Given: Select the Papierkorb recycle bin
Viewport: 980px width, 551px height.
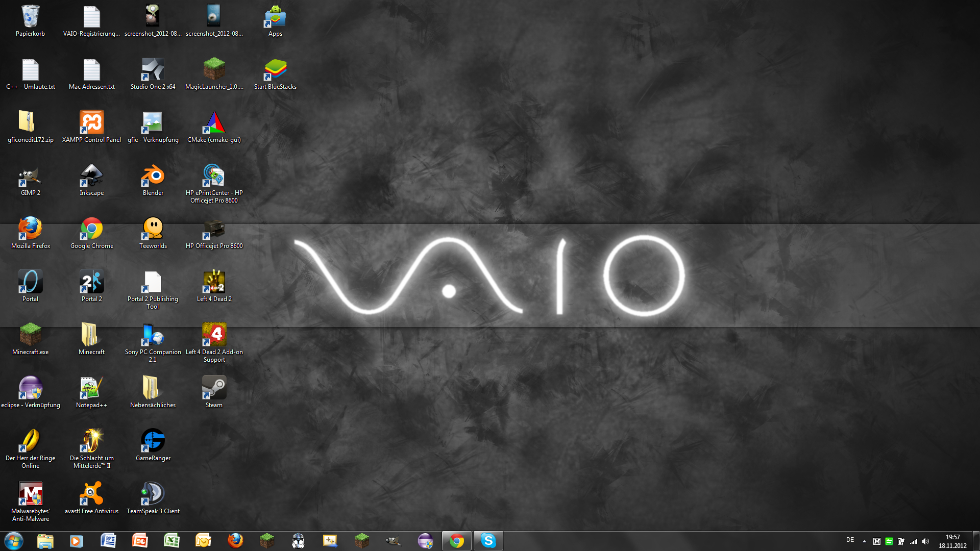Looking at the screenshot, I should click(x=30, y=17).
